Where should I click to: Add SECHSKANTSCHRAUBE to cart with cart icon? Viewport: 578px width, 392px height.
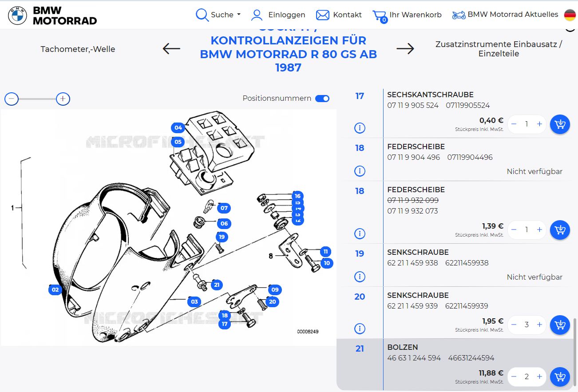560,124
